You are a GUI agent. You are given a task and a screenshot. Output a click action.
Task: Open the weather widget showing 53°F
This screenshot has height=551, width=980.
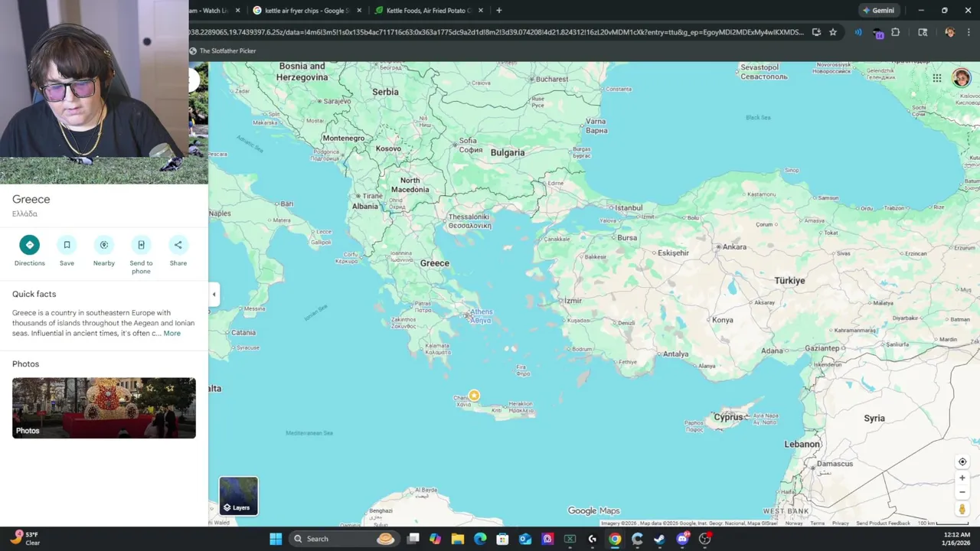(x=25, y=539)
